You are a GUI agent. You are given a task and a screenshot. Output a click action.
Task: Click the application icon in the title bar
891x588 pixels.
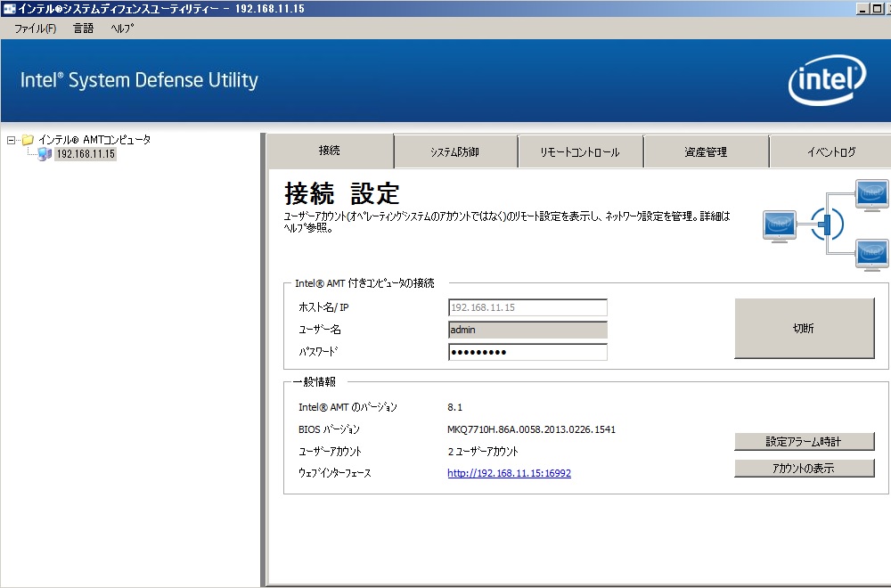click(x=9, y=9)
